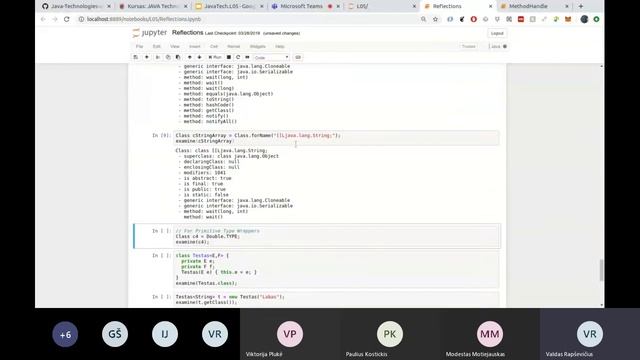This screenshot has height=360, width=640.
Task: Open the Help menu
Action: click(280, 47)
